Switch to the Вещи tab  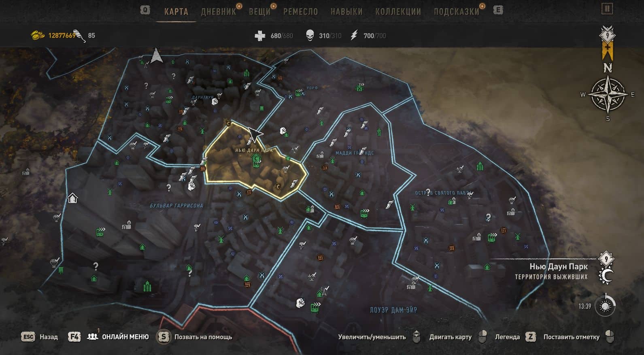(259, 11)
